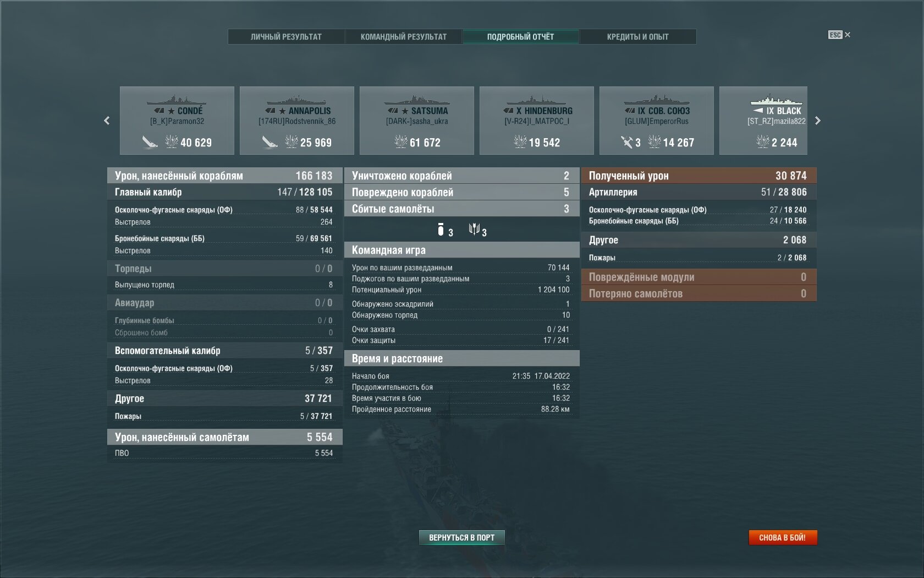
Task: Click the damage icon next to 61 672
Action: (400, 142)
